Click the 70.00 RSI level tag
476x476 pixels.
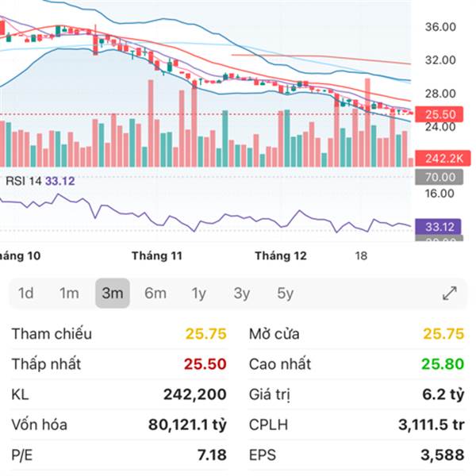440,177
